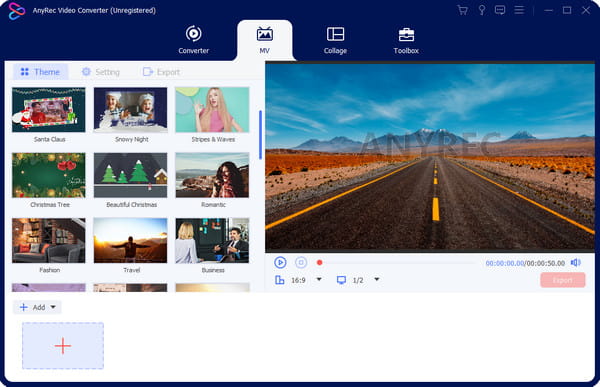Click the shopping cart purchase icon
This screenshot has width=600, height=387.
coord(463,10)
